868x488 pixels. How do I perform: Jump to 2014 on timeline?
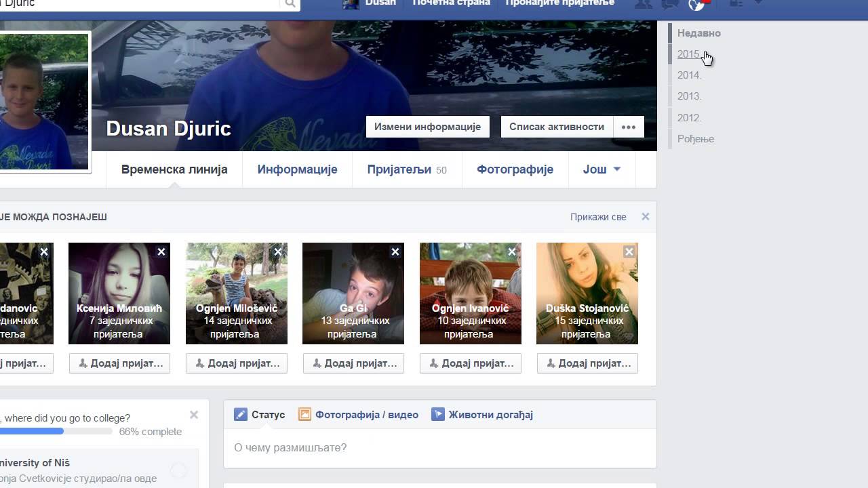[x=689, y=75]
